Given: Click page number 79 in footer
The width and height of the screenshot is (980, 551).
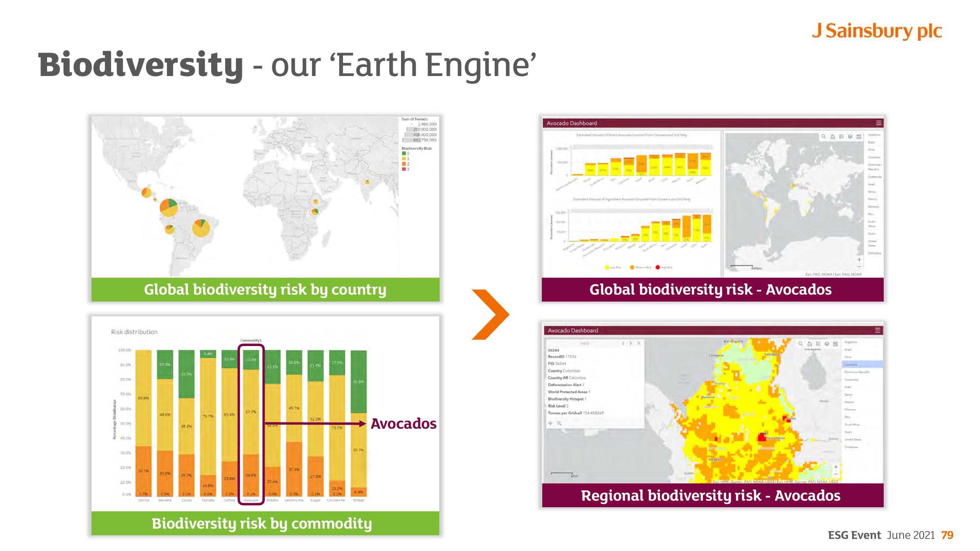Looking at the screenshot, I should (x=948, y=536).
